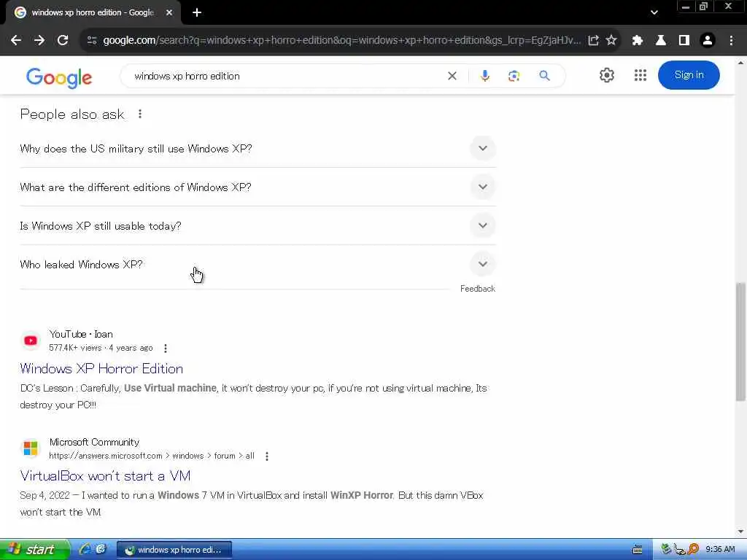Reload the current page
747x560 pixels.
tap(63, 41)
